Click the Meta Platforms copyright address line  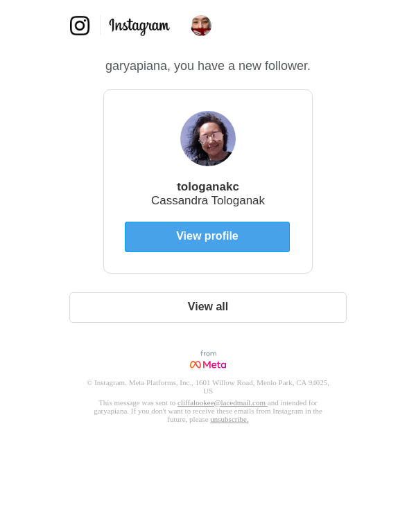208,382
